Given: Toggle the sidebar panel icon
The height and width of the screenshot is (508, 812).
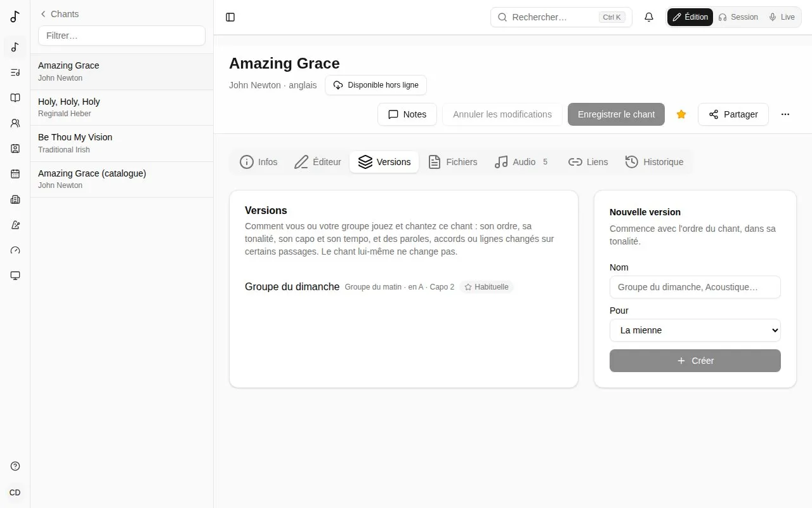Looking at the screenshot, I should click(x=230, y=17).
